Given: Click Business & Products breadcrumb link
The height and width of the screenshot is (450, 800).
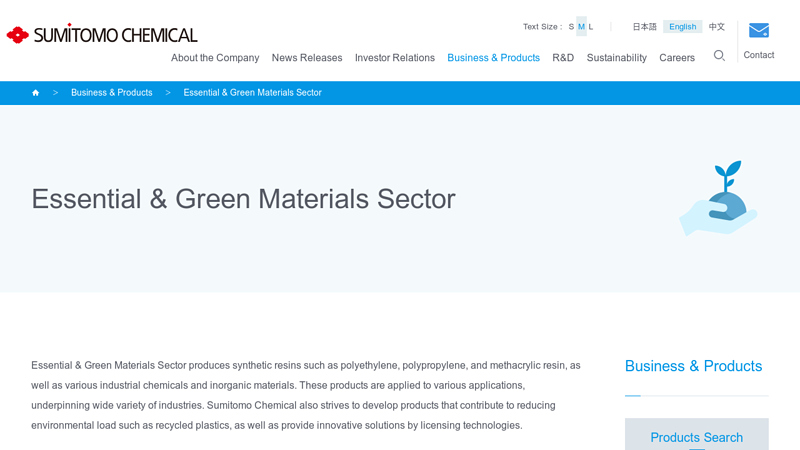Looking at the screenshot, I should pos(112,92).
